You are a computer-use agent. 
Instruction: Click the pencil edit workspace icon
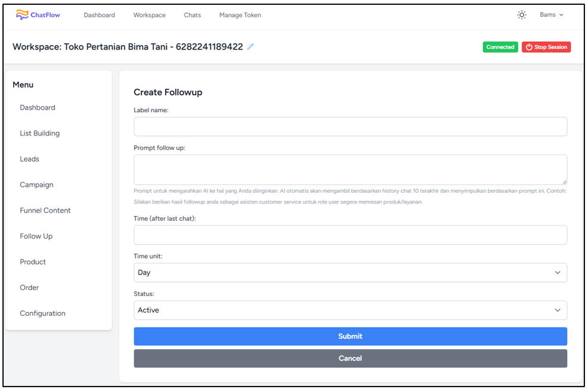point(250,47)
